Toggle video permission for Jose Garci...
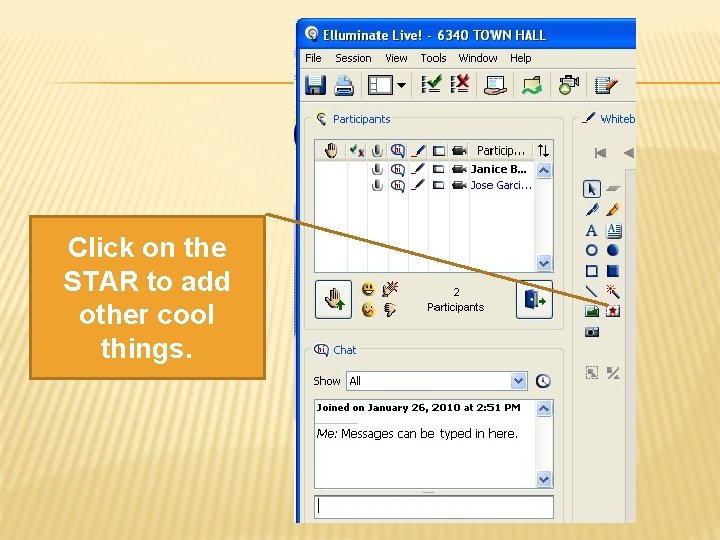Image resolution: width=720 pixels, height=540 pixels. 459,186
